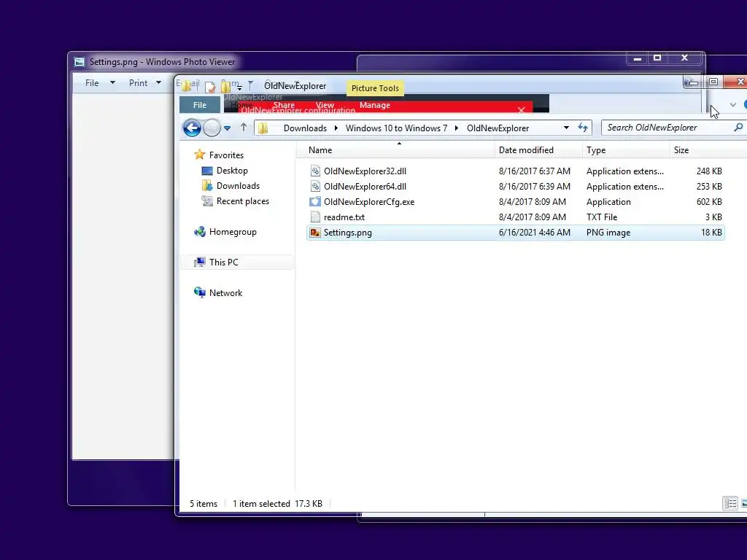Open Desktop in Favorites
Viewport: 747px width, 560px height.
point(232,171)
